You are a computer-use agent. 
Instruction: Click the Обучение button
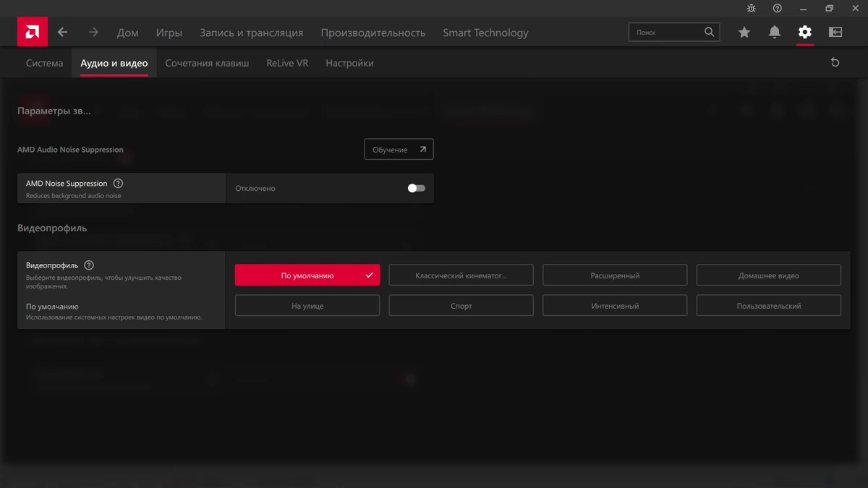click(399, 150)
